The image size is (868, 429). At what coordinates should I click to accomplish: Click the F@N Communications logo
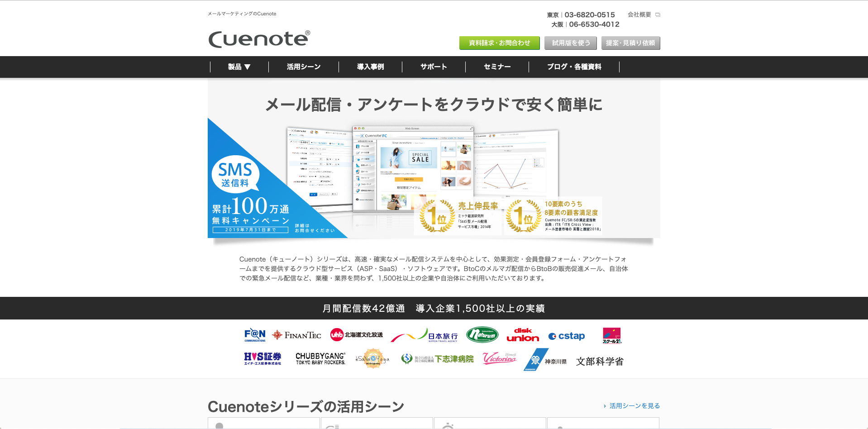254,335
